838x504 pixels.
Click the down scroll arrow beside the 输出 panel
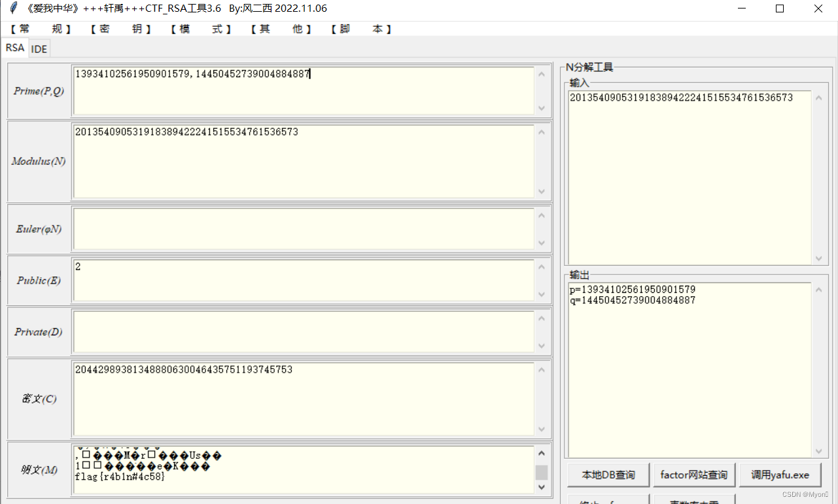tap(818, 450)
